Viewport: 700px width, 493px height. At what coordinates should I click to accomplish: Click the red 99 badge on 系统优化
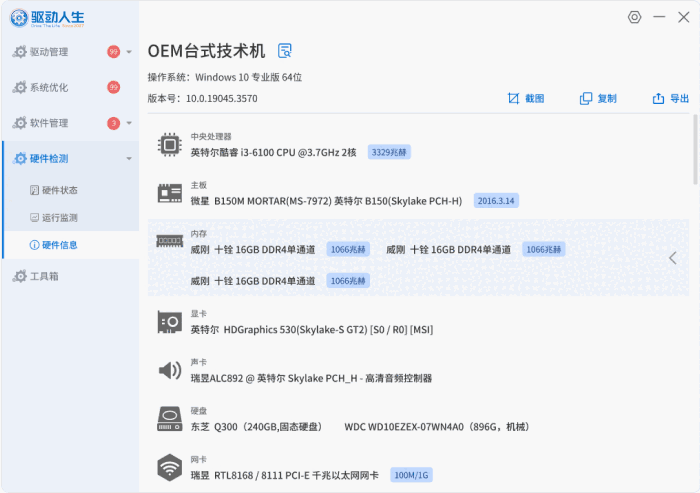113,87
